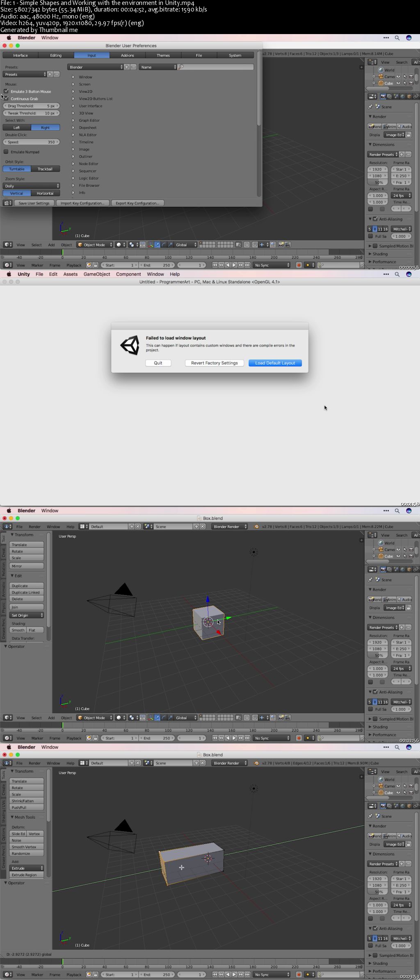Click Record button in frame 00:00:58 timeline
The image size is (420, 980).
[299, 265]
